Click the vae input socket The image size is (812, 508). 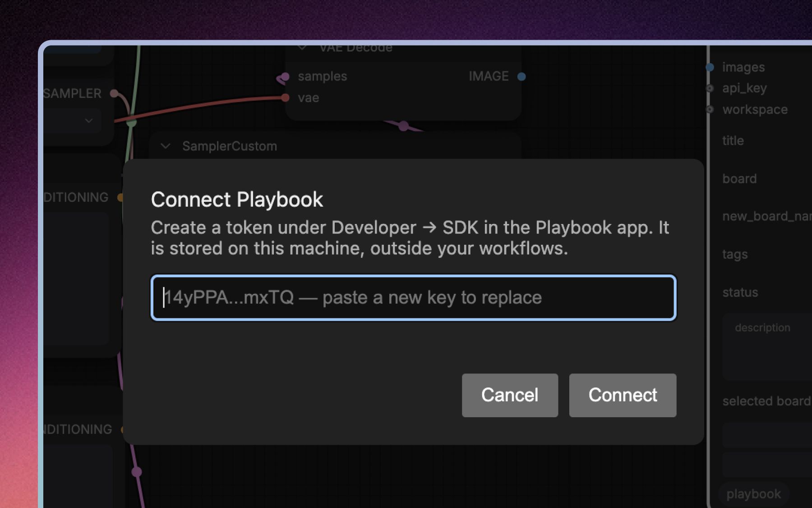pyautogui.click(x=285, y=98)
